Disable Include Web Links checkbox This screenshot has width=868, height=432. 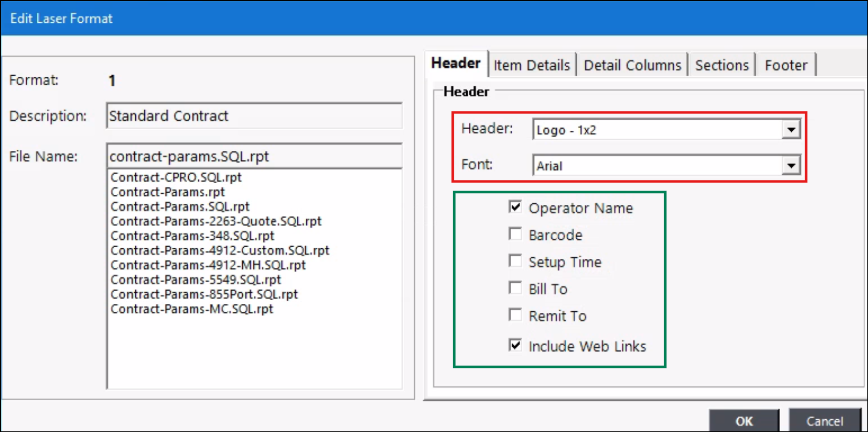(x=515, y=346)
